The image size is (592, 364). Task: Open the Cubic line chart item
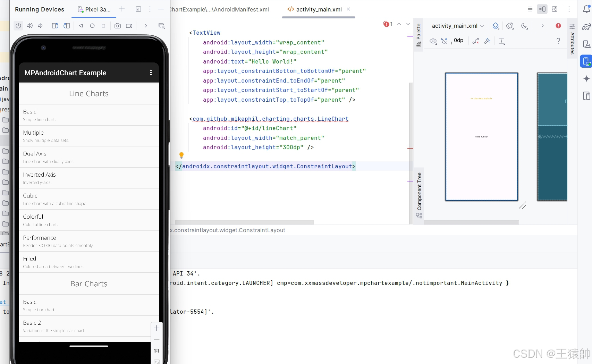point(89,199)
